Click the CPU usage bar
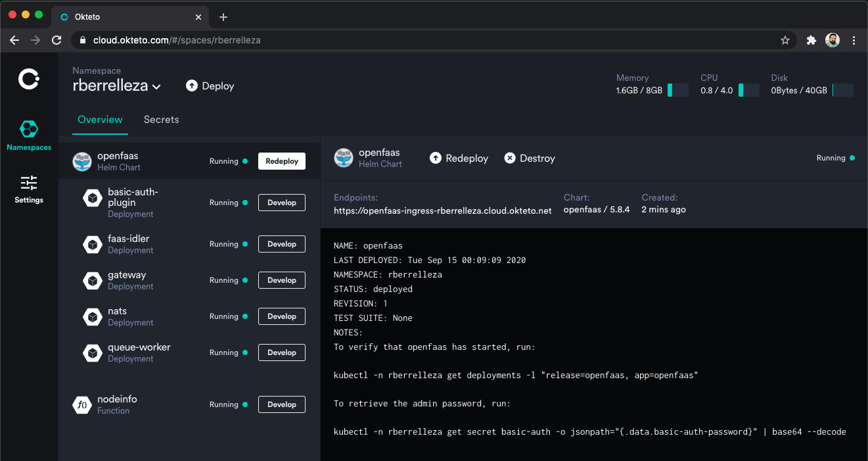This screenshot has height=461, width=868. (x=749, y=90)
